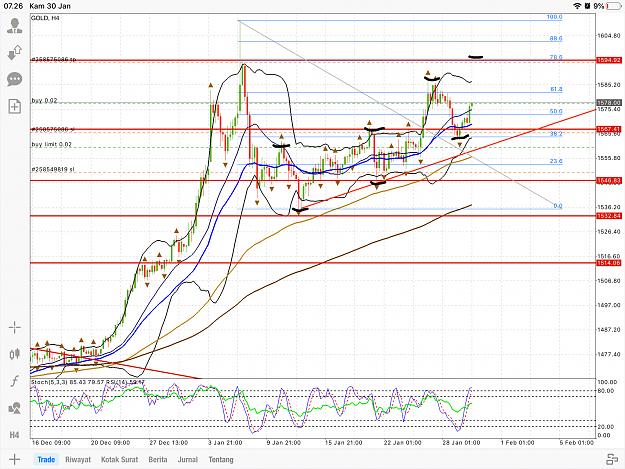Open the quotes up-down arrows icon
625x469 pixels.
click(x=14, y=53)
